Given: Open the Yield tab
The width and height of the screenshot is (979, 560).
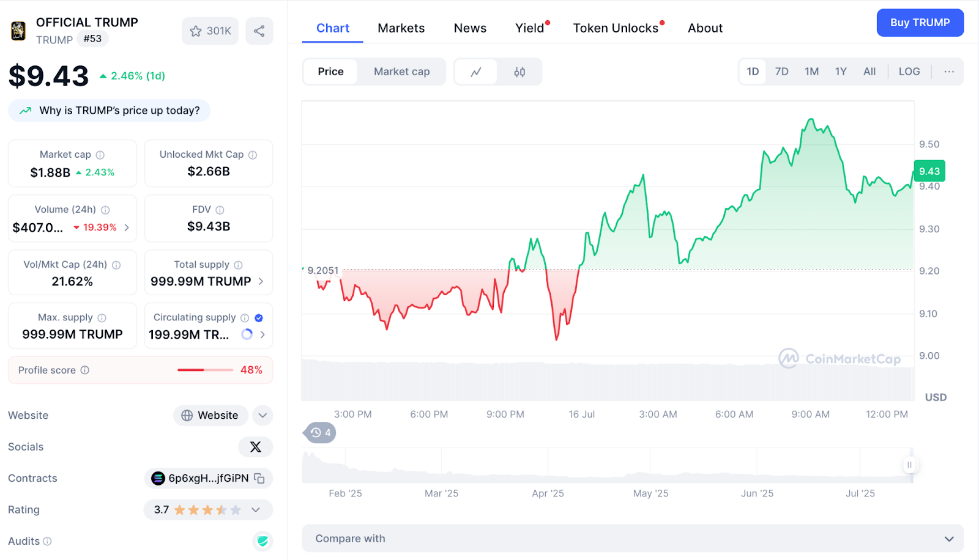Looking at the screenshot, I should (x=530, y=28).
